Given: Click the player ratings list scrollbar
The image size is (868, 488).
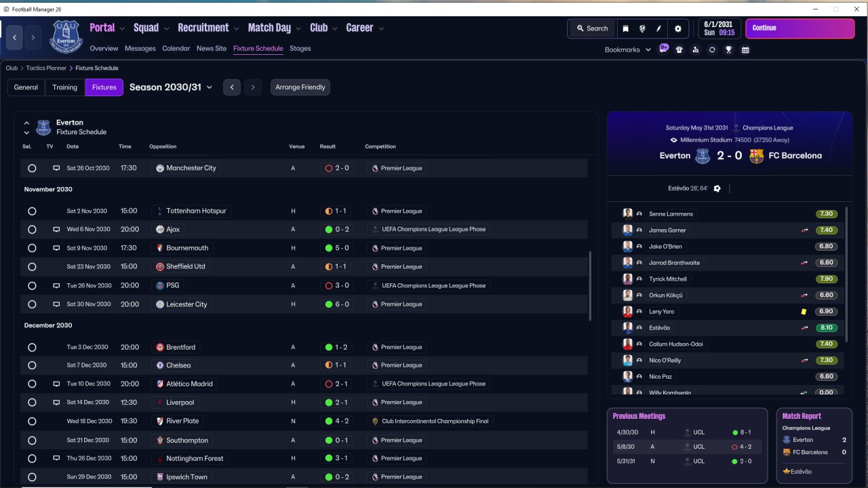Looking at the screenshot, I should 846,274.
